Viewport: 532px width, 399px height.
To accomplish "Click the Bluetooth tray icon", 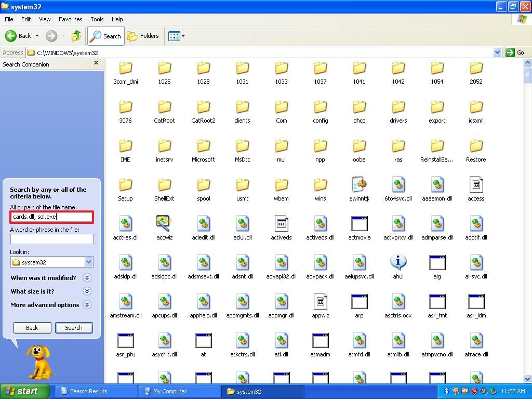I will pyautogui.click(x=446, y=391).
